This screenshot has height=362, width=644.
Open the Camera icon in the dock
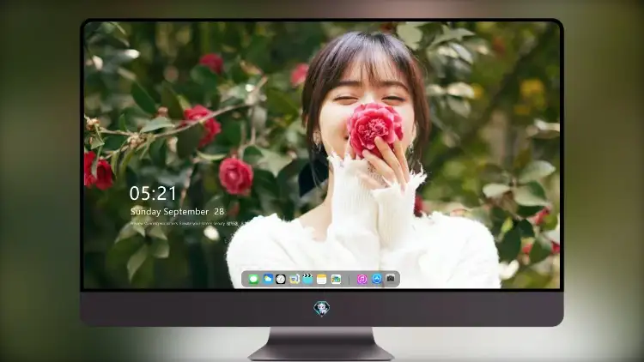tap(391, 279)
